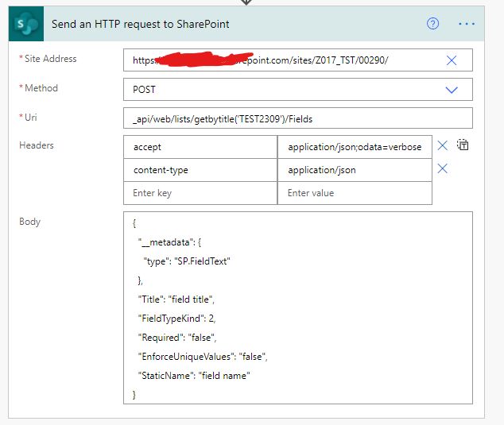Image resolution: width=504 pixels, height=425 pixels.
Task: Click the "Title": "field title" line
Action: click(176, 299)
